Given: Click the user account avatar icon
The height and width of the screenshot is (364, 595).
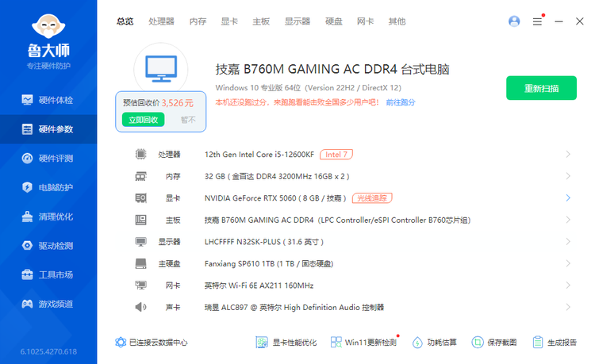Looking at the screenshot, I should tap(515, 21).
